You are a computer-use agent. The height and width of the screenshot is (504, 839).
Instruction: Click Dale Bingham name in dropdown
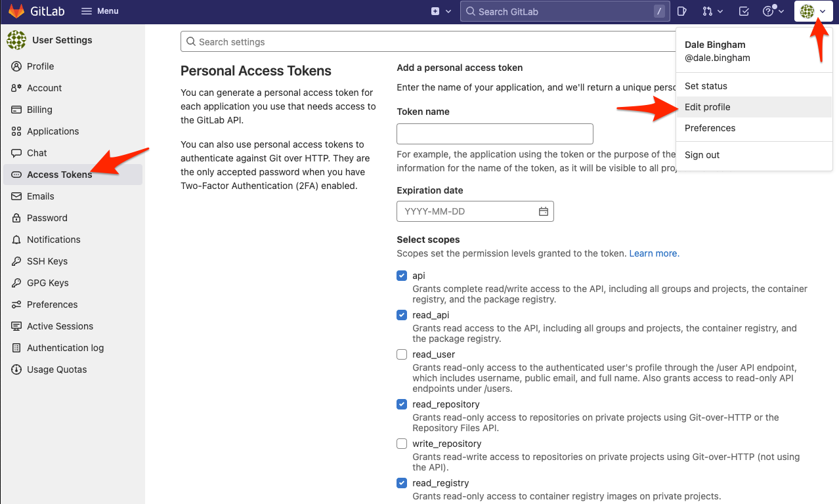pyautogui.click(x=715, y=45)
